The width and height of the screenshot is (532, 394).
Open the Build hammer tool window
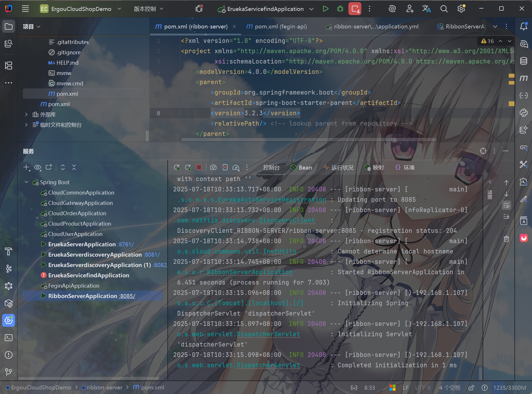pyautogui.click(x=9, y=251)
